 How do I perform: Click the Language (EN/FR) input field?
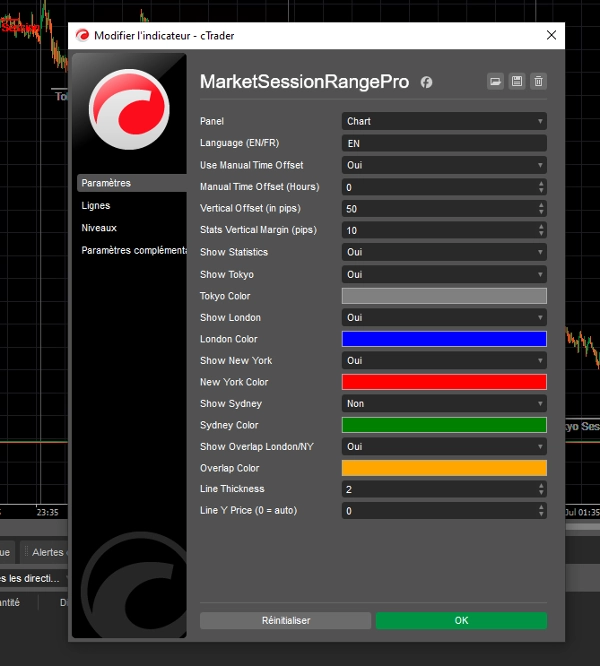pyautogui.click(x=444, y=143)
